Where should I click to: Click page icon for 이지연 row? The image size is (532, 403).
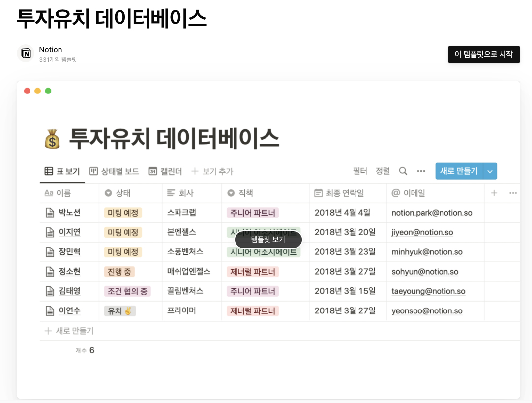(x=50, y=233)
